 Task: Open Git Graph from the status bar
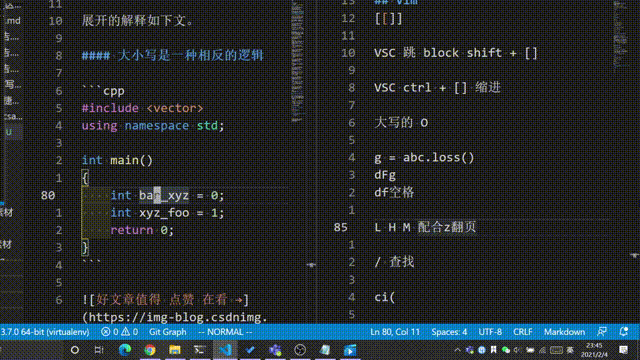(167, 332)
